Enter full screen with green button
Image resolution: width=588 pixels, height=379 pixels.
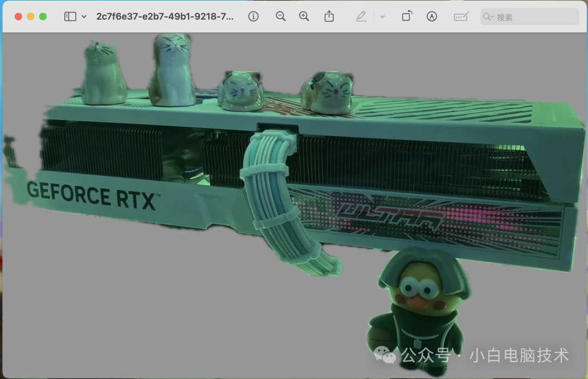pos(43,16)
